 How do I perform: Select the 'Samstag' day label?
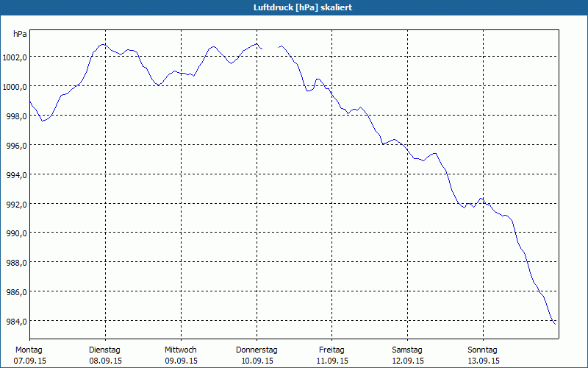pos(407,350)
